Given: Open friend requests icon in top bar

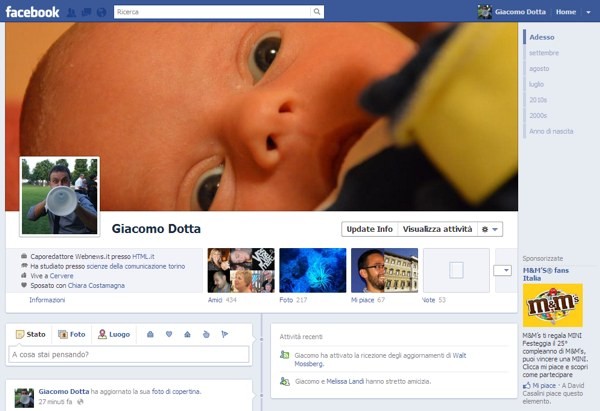Looking at the screenshot, I should coord(71,12).
